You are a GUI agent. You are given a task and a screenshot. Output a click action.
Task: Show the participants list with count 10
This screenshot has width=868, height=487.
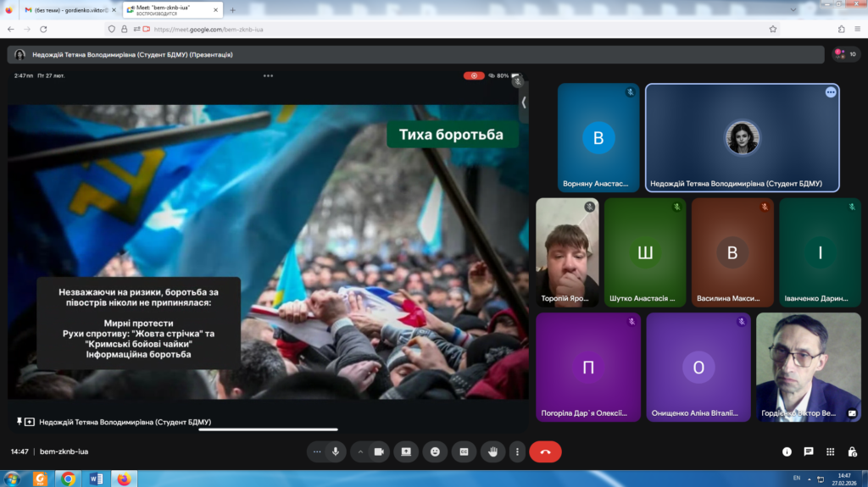click(845, 54)
